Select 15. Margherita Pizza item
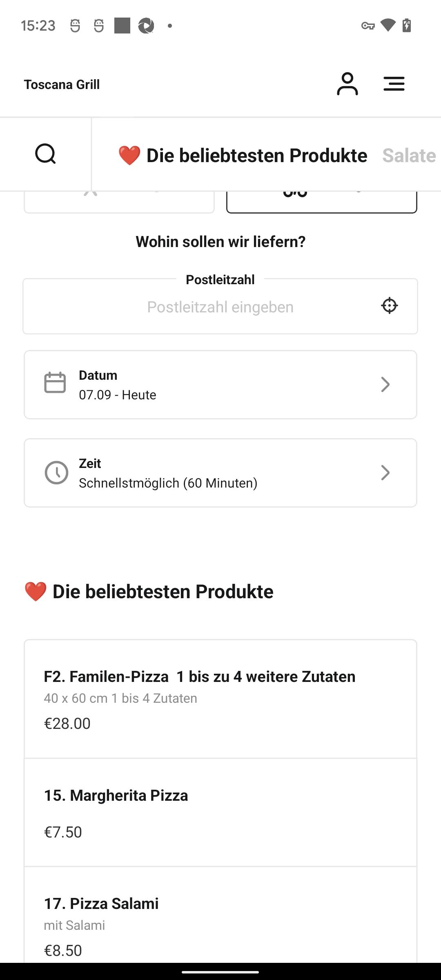The height and width of the screenshot is (980, 441). point(220,813)
